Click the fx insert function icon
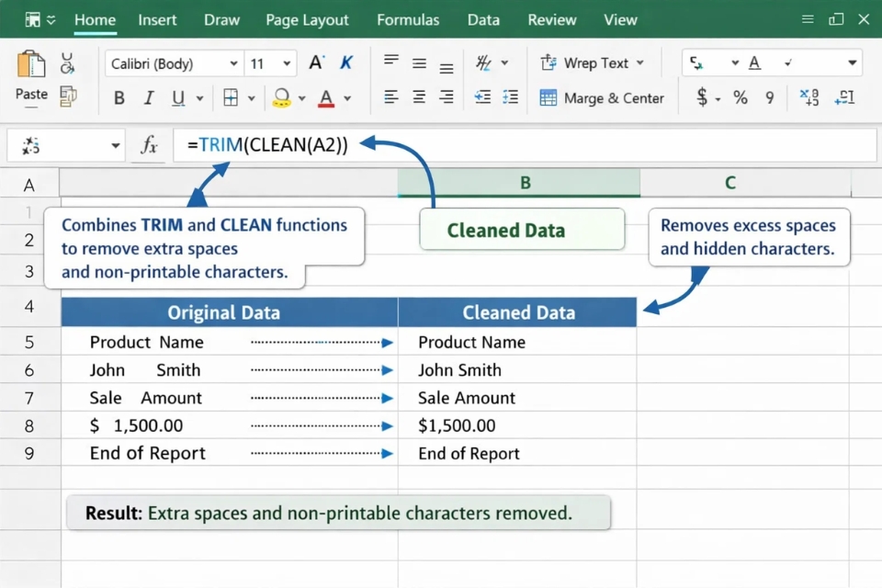 click(x=149, y=145)
